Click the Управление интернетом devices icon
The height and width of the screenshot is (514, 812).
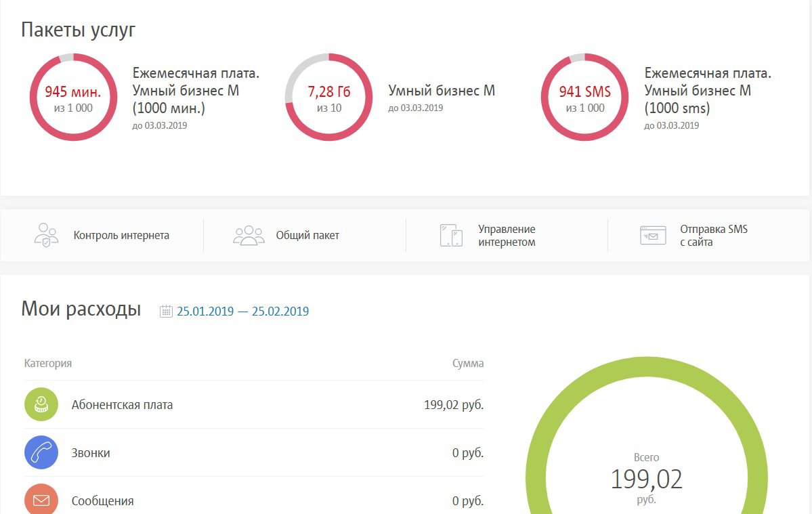(451, 235)
